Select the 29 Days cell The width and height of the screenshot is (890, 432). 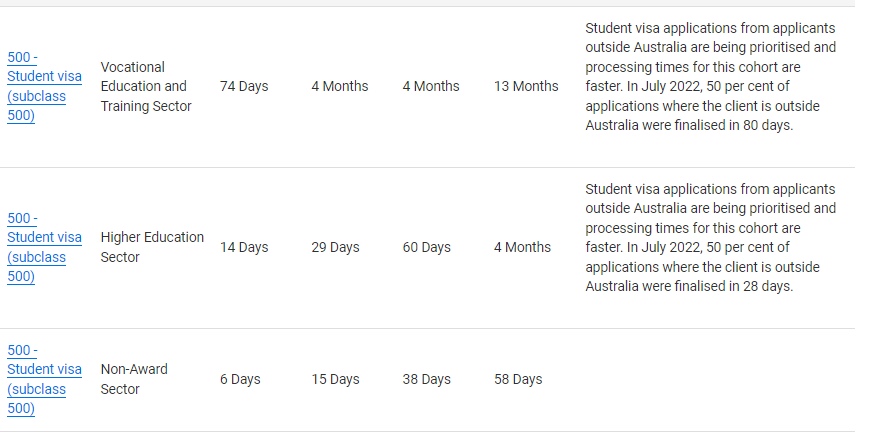click(x=335, y=248)
